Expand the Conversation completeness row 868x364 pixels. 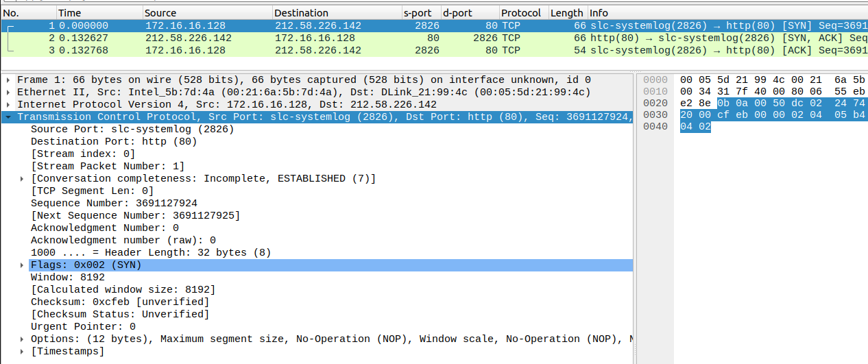click(22, 179)
